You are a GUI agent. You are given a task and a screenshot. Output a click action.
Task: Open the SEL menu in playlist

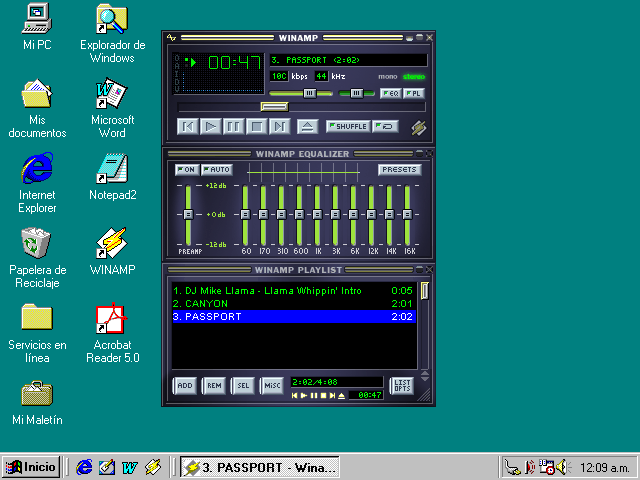[x=243, y=386]
